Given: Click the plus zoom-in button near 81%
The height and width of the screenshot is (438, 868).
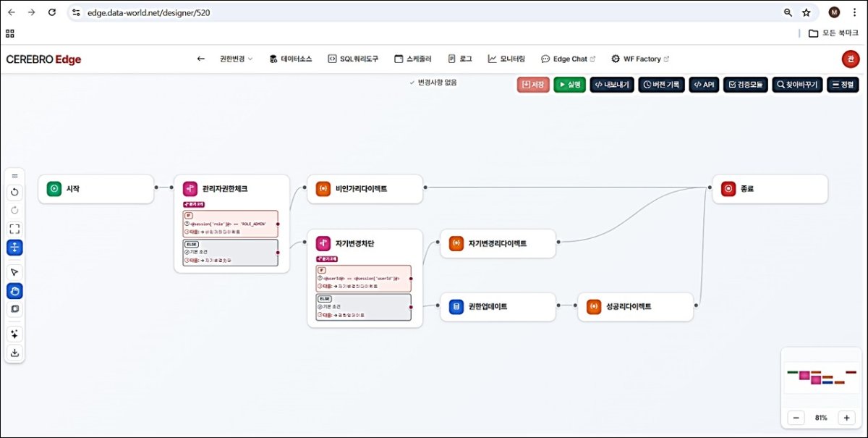Looking at the screenshot, I should (846, 418).
